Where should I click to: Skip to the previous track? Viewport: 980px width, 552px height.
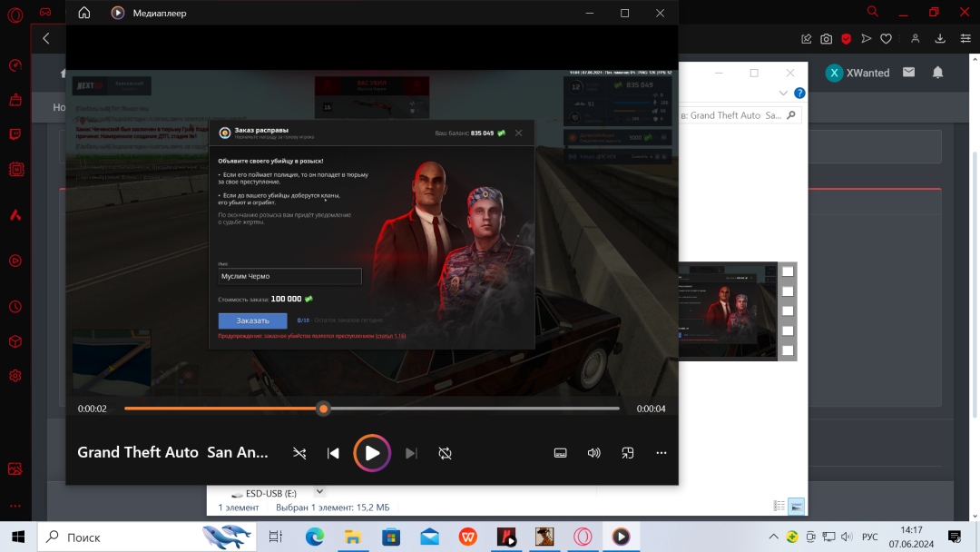point(333,453)
